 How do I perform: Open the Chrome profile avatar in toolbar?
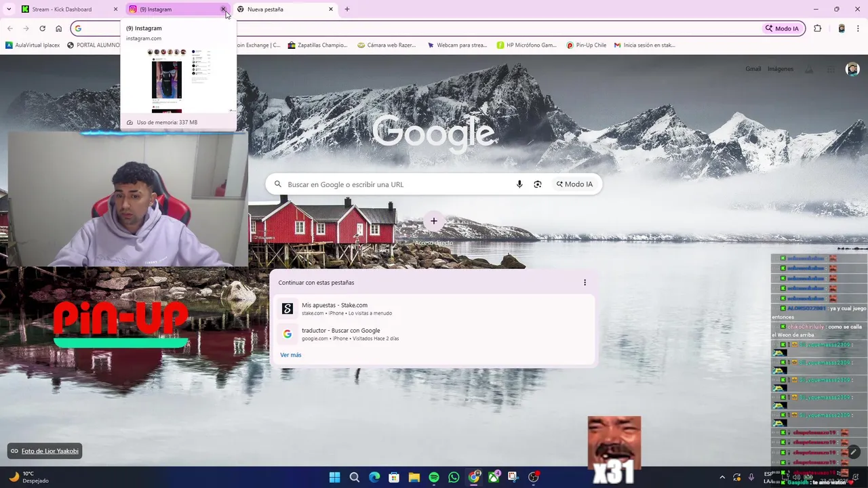[x=842, y=28]
